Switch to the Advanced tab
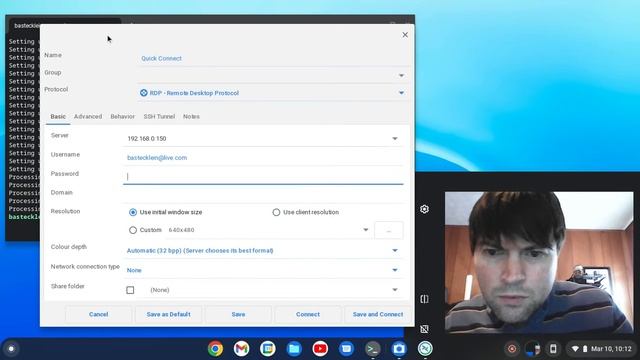Image resolution: width=640 pixels, height=360 pixels. coord(88,116)
